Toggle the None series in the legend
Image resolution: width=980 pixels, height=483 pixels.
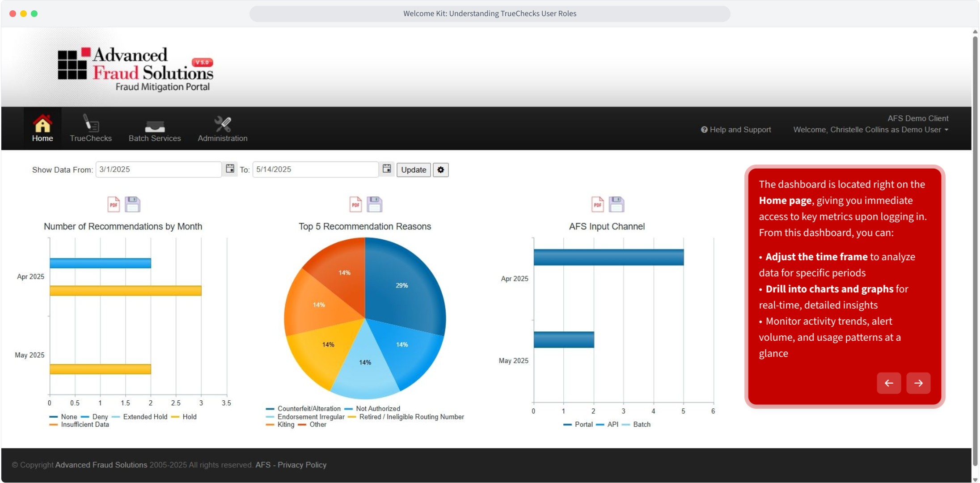click(63, 417)
